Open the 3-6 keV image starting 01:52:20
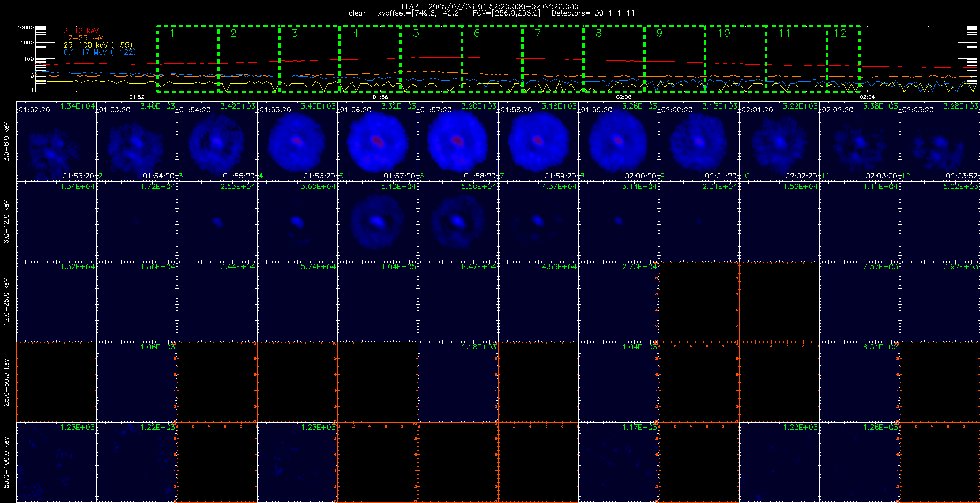Viewport: 980px width, 503px height. point(56,141)
